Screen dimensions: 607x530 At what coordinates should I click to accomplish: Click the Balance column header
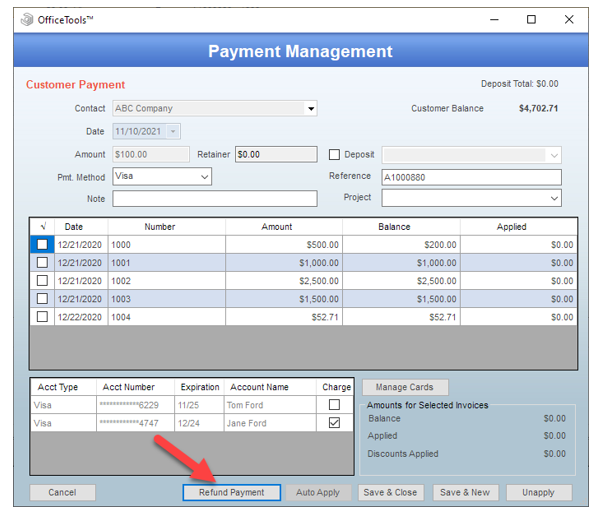(401, 227)
